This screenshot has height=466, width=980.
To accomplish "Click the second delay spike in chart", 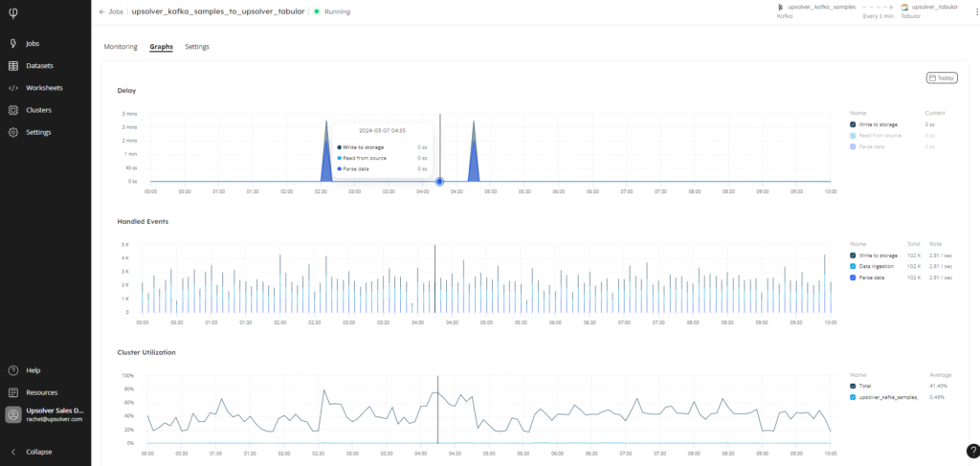I will coord(474,150).
